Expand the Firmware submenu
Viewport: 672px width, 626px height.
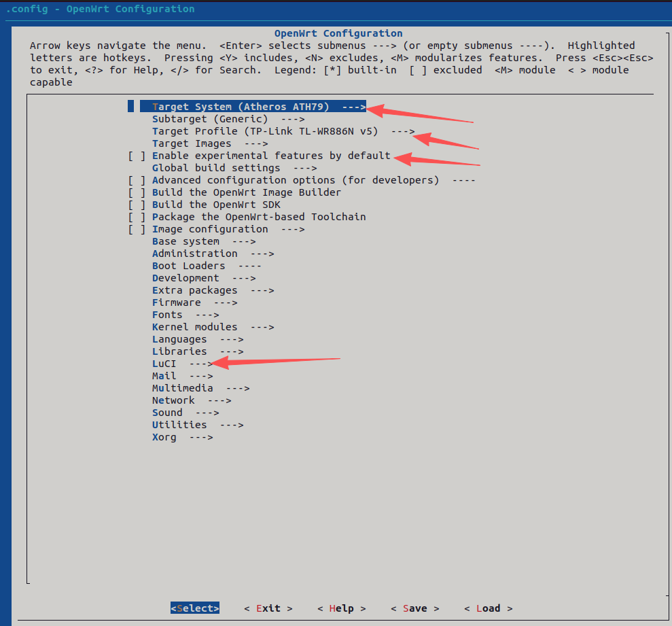(194, 302)
